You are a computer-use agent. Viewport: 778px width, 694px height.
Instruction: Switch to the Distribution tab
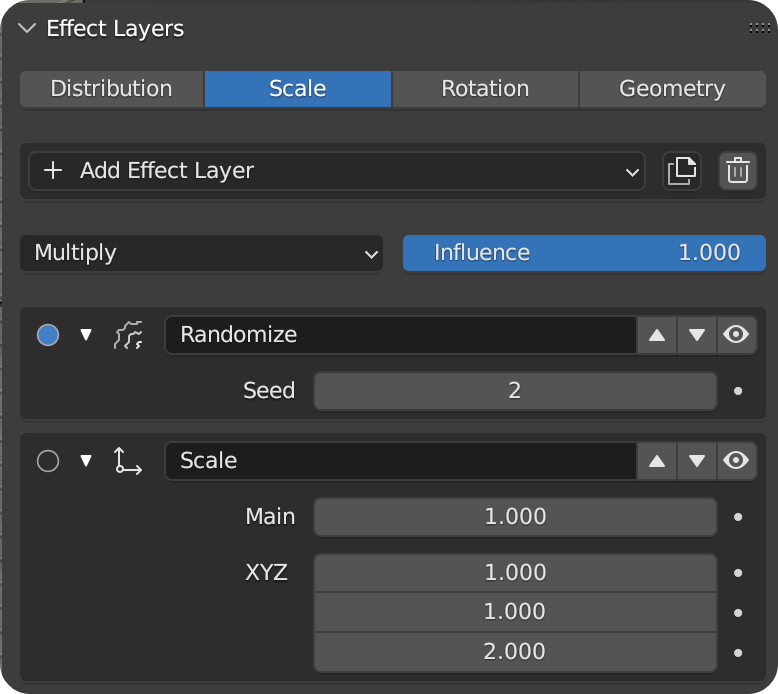pos(112,89)
